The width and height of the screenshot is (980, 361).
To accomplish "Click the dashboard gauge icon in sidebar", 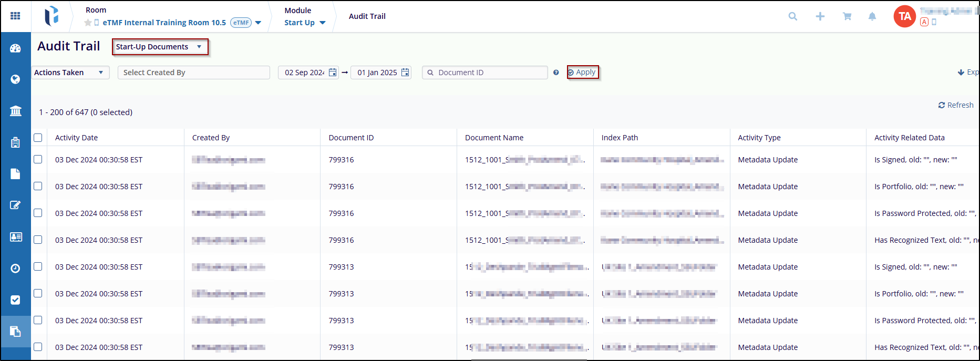I will pos(15,48).
